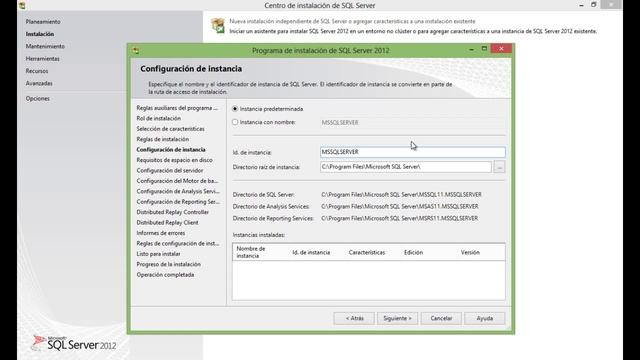Image resolution: width=640 pixels, height=360 pixels.
Task: Click the Siguiente button
Action: 398,318
